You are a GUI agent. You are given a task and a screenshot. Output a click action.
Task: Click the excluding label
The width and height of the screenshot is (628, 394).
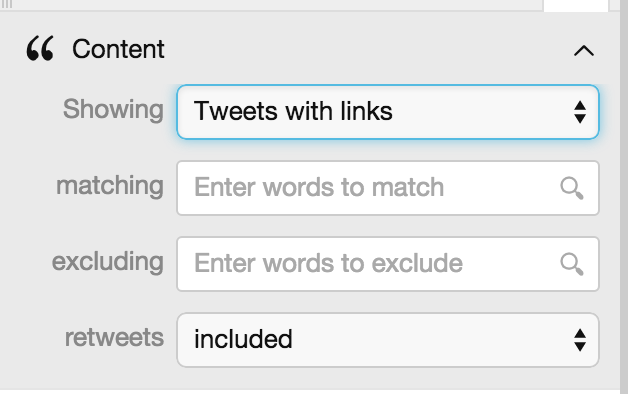(108, 261)
